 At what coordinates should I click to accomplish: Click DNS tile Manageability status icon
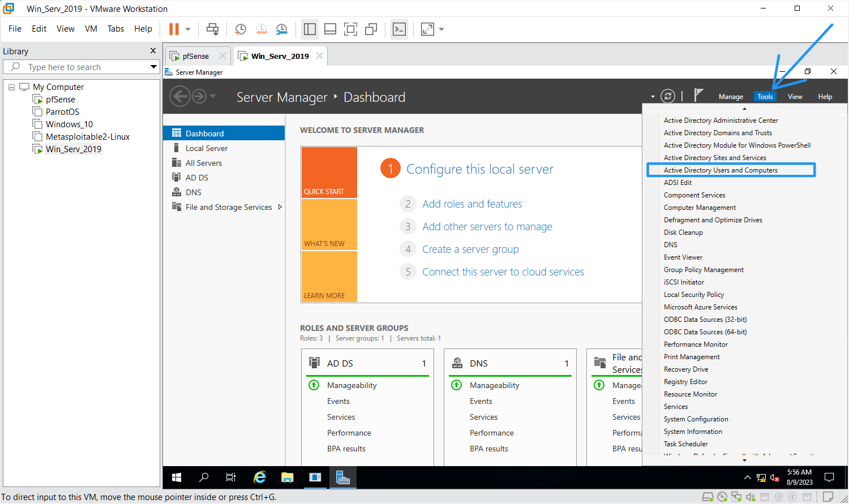pos(456,385)
